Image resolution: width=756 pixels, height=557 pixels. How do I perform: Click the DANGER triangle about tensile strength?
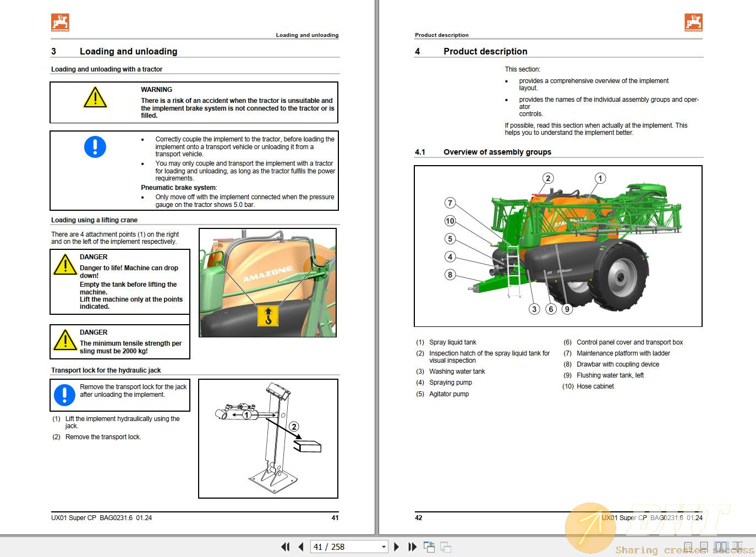[x=65, y=340]
